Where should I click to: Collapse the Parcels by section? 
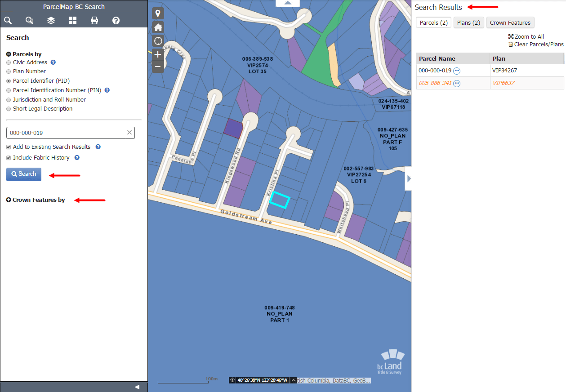(x=8, y=54)
